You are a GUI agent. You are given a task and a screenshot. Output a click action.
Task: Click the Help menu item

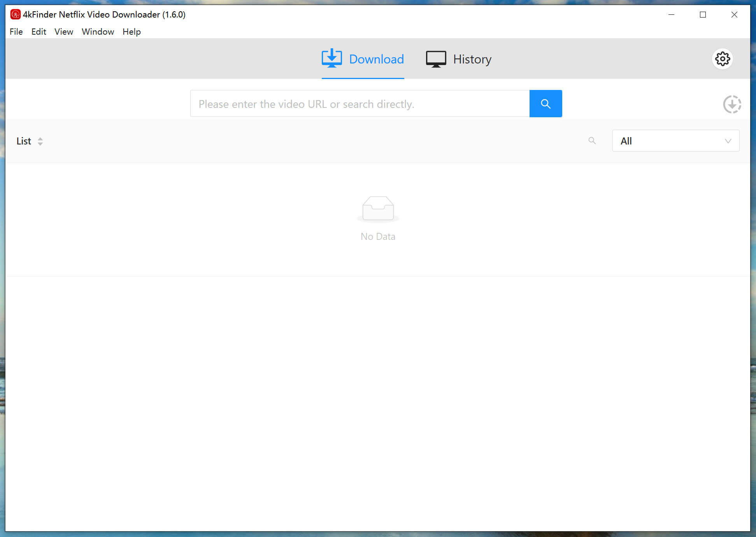pyautogui.click(x=131, y=32)
